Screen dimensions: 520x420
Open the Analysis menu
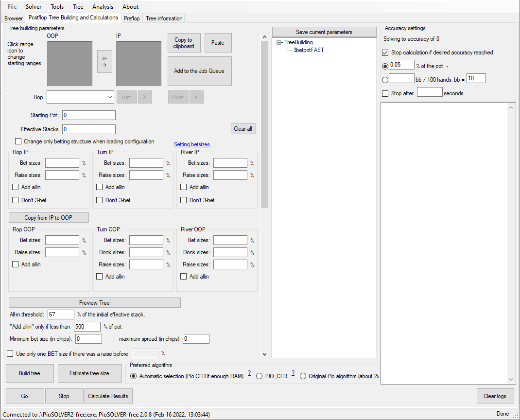point(103,7)
